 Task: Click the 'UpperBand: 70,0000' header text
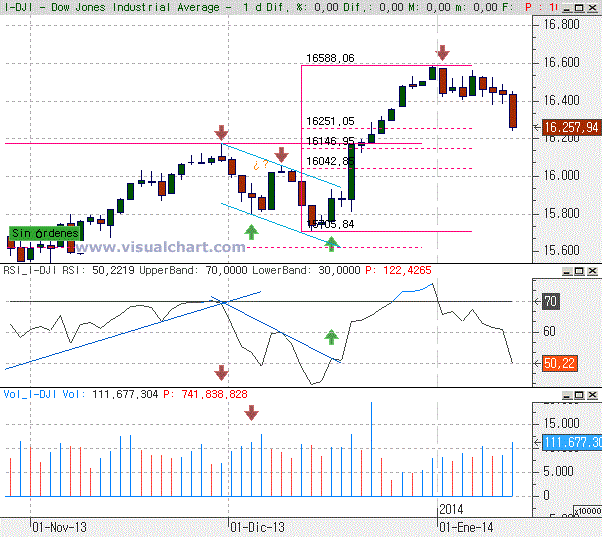pyautogui.click(x=194, y=271)
